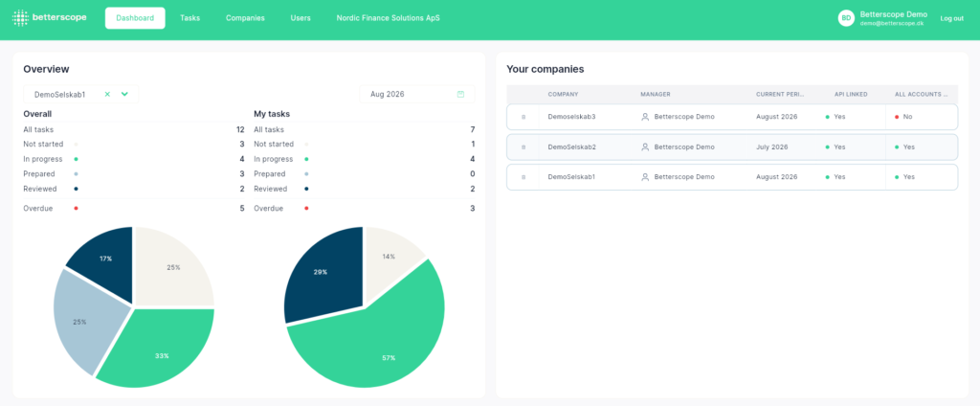Click the row icon for DemoSelskab1 in the table
The image size is (980, 406).
pyautogui.click(x=523, y=177)
